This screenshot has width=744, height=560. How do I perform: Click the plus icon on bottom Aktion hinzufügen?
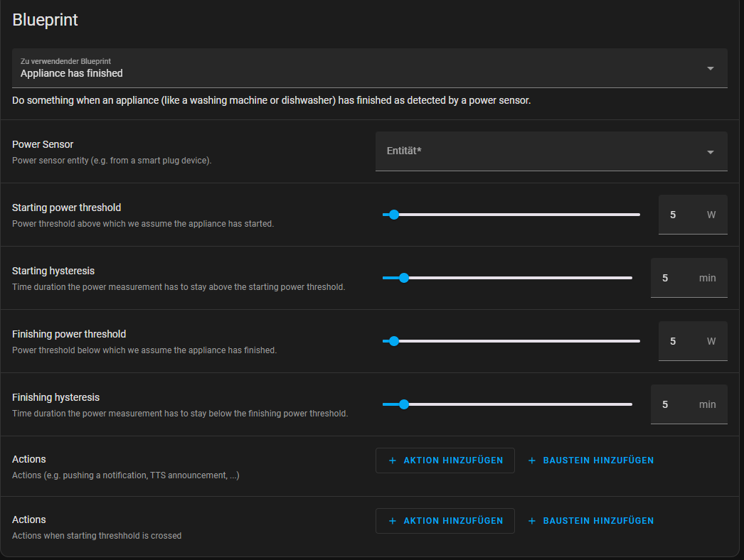click(x=393, y=521)
